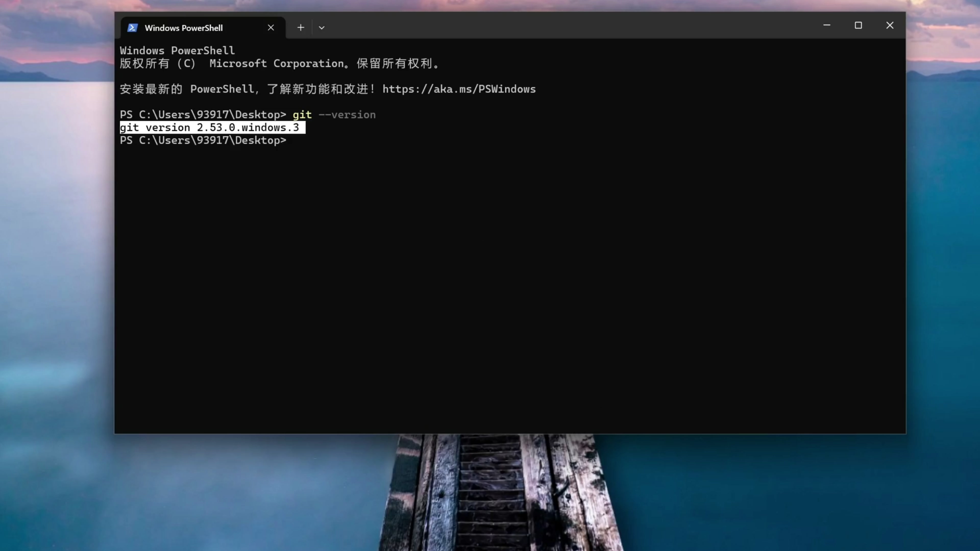Click the first PS Desktop prompt path

tap(203, 115)
